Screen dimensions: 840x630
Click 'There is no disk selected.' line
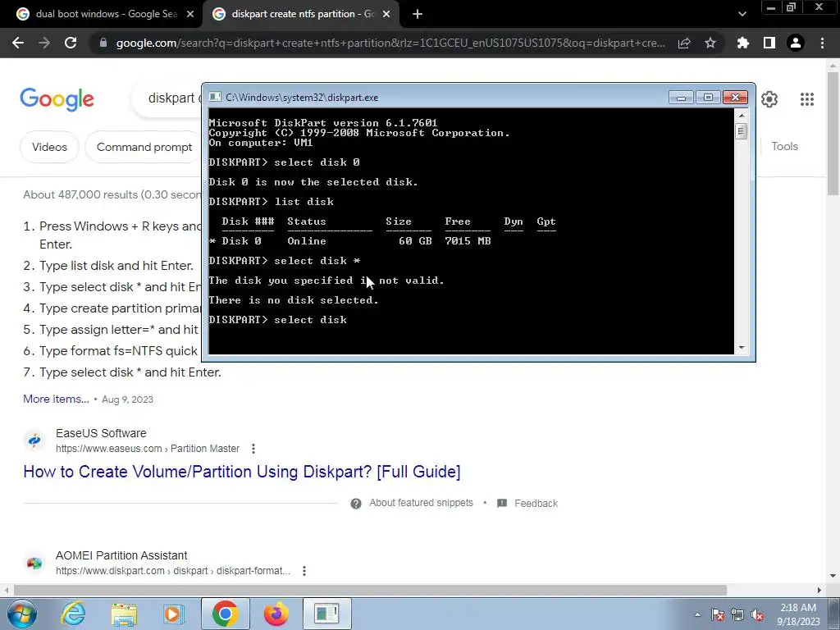[x=294, y=300]
